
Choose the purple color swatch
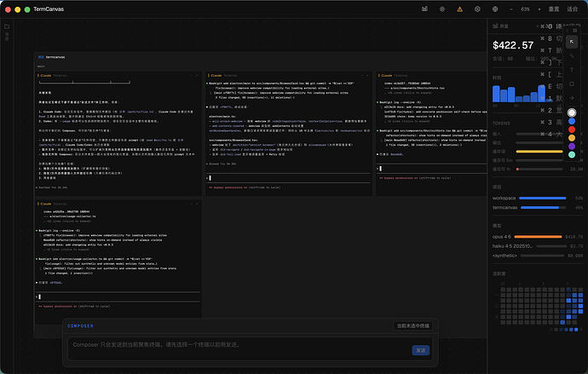572,147
